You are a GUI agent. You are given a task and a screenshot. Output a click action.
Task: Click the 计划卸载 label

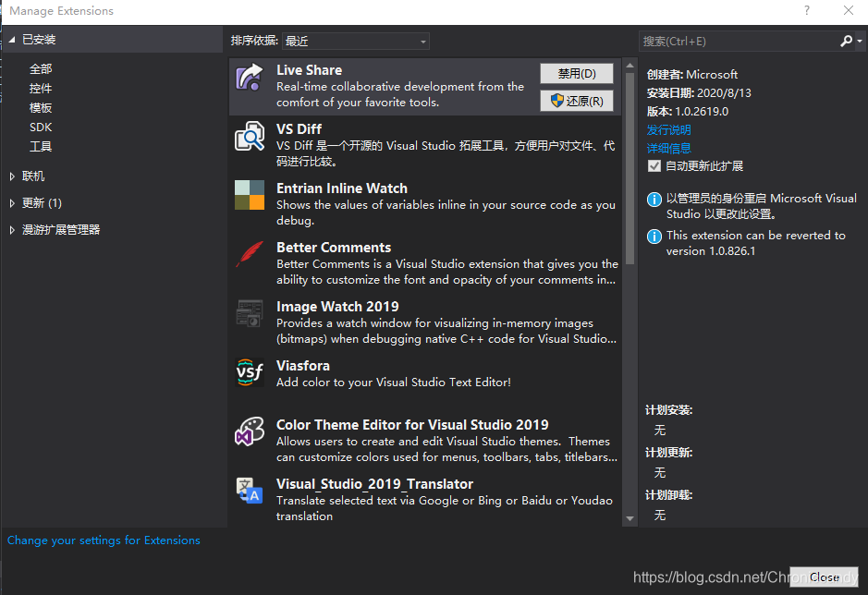pyautogui.click(x=668, y=495)
